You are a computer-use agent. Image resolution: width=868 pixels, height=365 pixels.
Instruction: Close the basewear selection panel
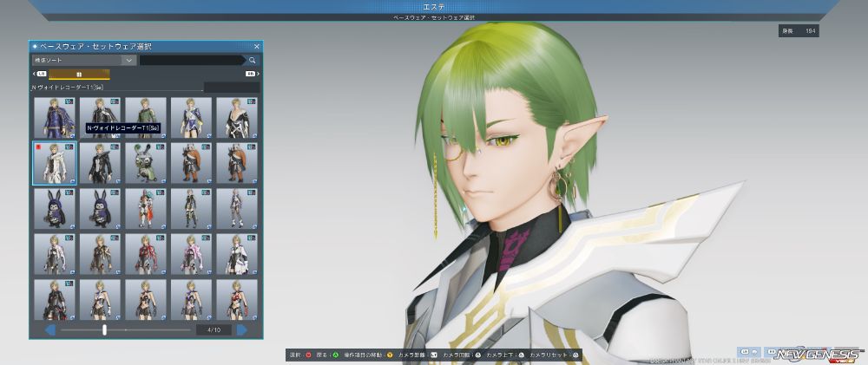(x=257, y=47)
